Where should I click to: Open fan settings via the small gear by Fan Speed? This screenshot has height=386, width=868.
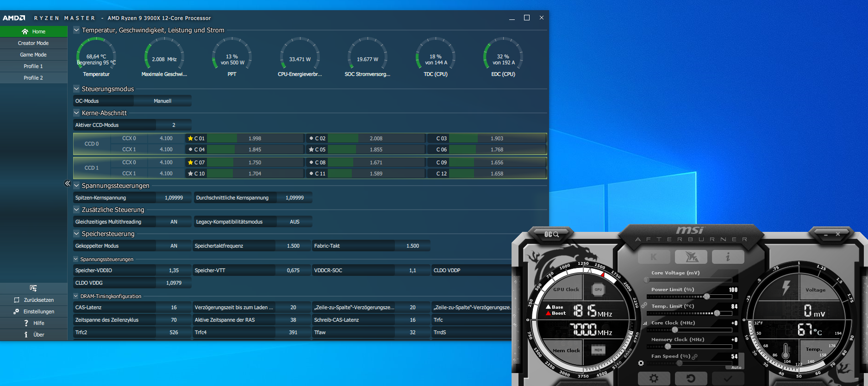[641, 363]
